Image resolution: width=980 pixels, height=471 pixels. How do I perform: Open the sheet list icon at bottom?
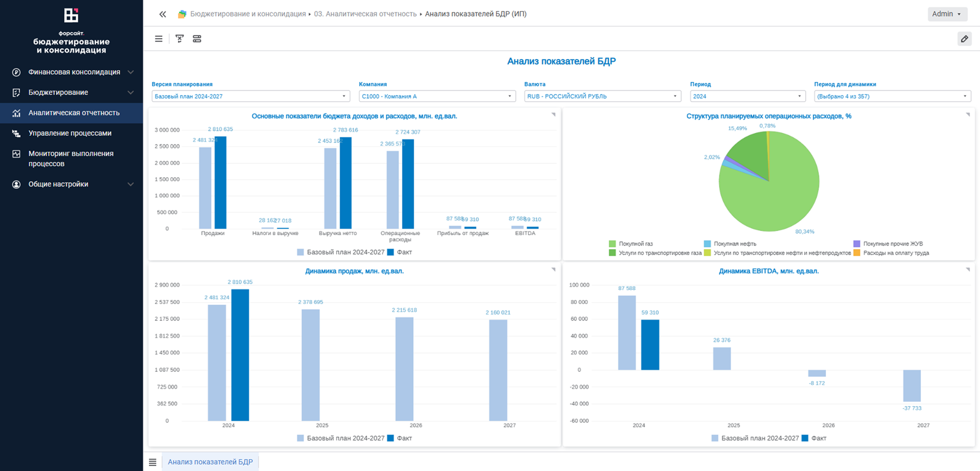click(x=152, y=462)
